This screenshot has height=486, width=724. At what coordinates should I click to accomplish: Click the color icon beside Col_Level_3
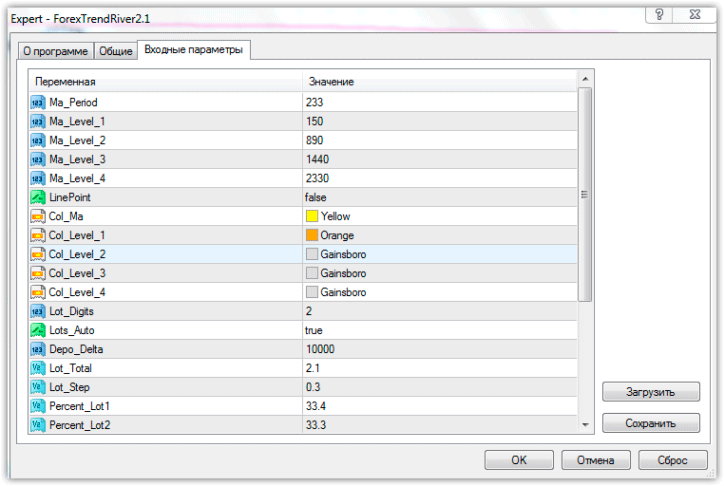coord(38,273)
